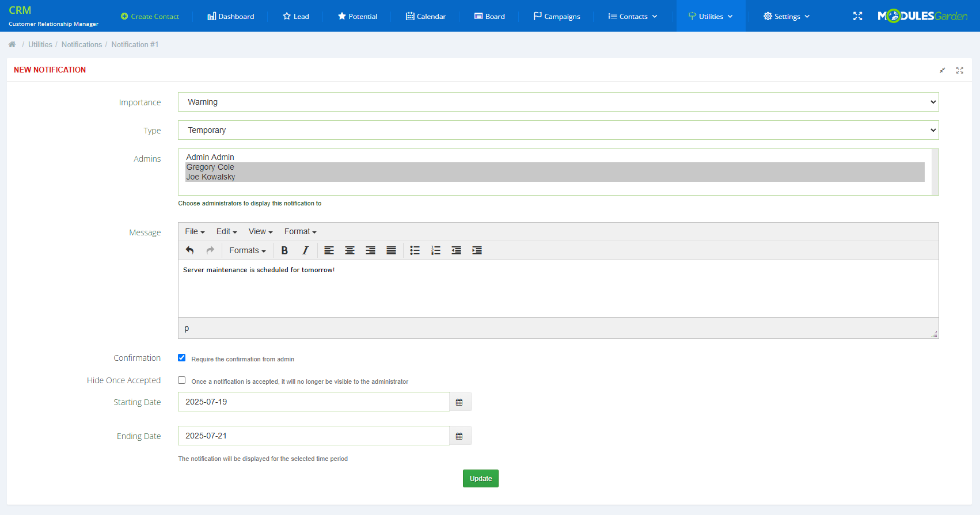The height and width of the screenshot is (515, 980).
Task: Decrease indent in message editor
Action: (x=456, y=250)
